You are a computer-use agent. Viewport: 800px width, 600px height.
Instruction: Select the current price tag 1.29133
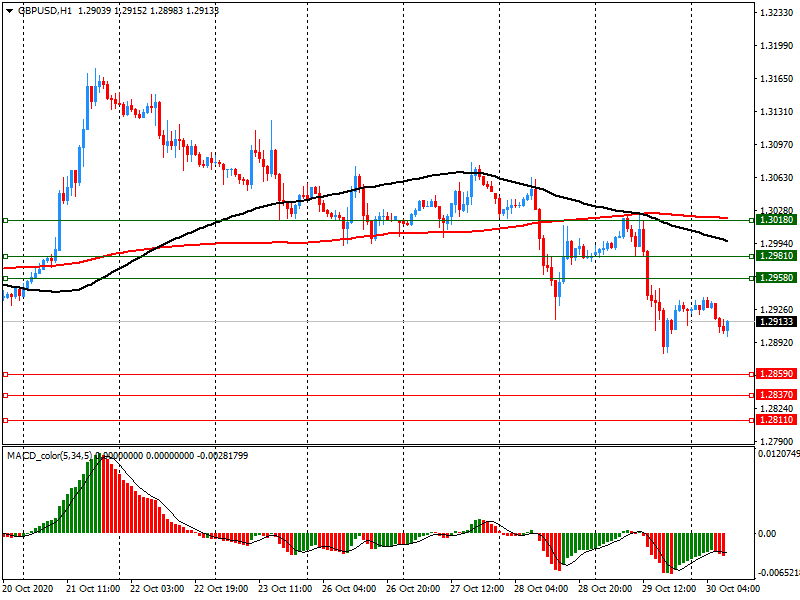pyautogui.click(x=777, y=321)
